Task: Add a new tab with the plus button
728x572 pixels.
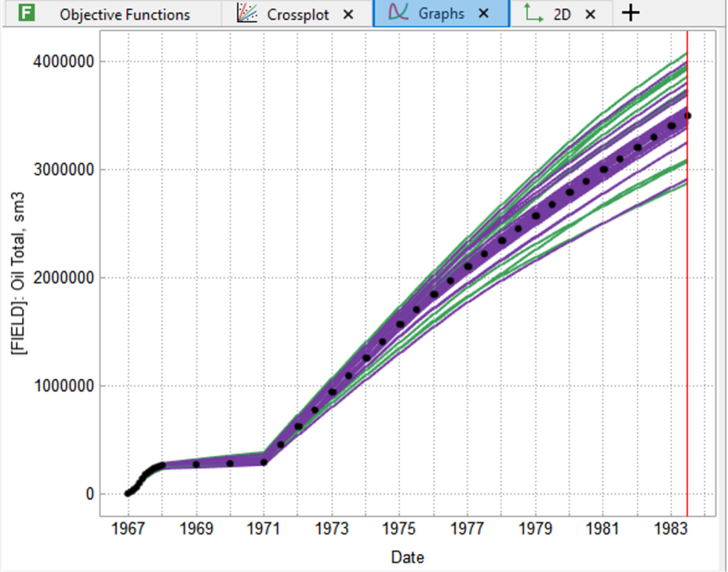Action: click(630, 13)
